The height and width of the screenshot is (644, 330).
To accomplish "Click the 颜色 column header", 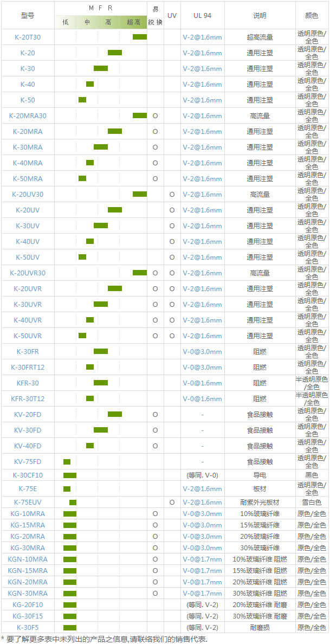I will click(312, 16).
